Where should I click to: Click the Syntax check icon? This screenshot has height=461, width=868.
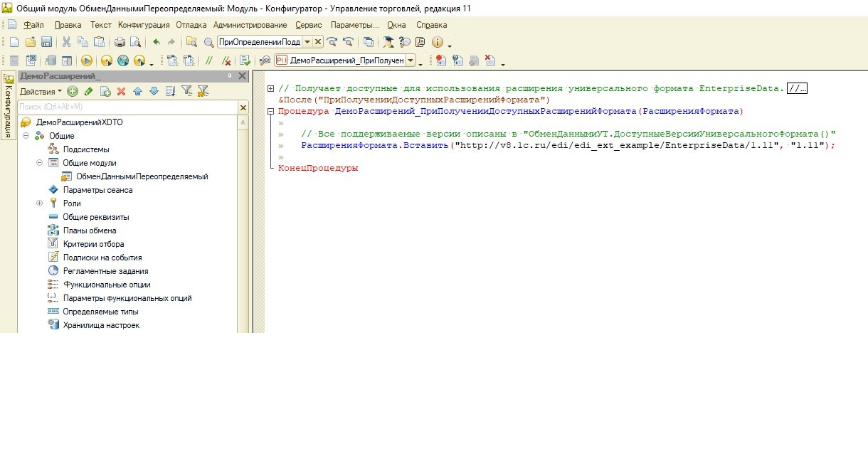245,60
